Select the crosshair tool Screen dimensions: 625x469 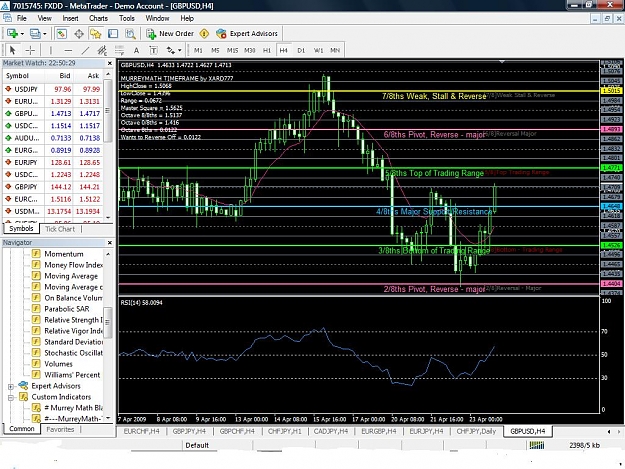pyautogui.click(x=30, y=50)
